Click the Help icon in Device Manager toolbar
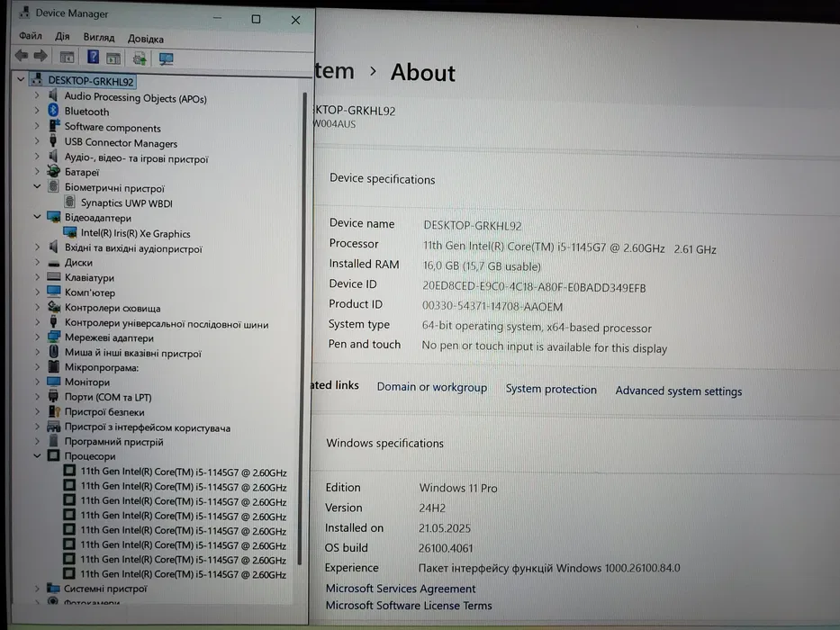The height and width of the screenshot is (630, 840). 93,56
